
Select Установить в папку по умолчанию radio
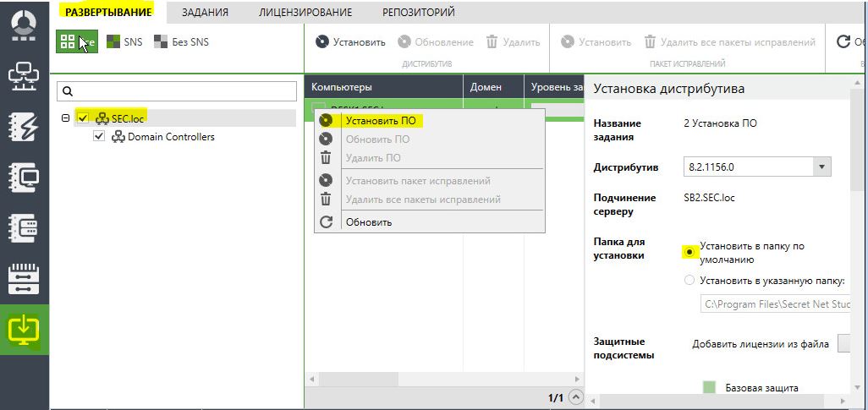click(x=689, y=252)
